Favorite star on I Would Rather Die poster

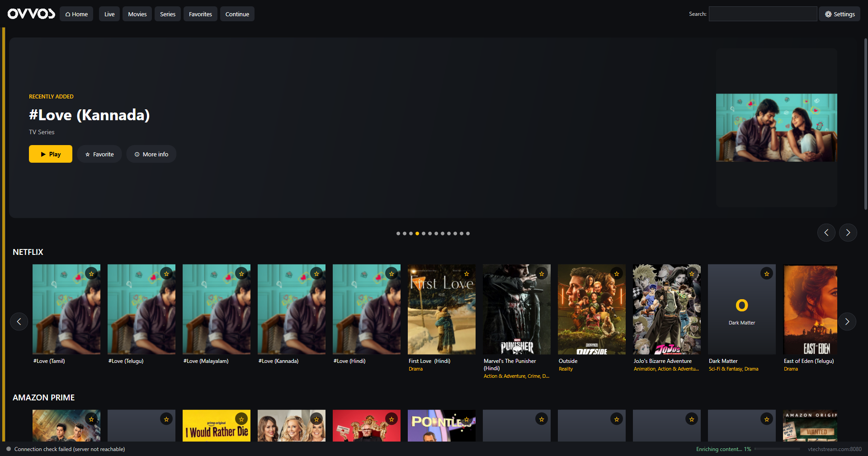(x=241, y=419)
